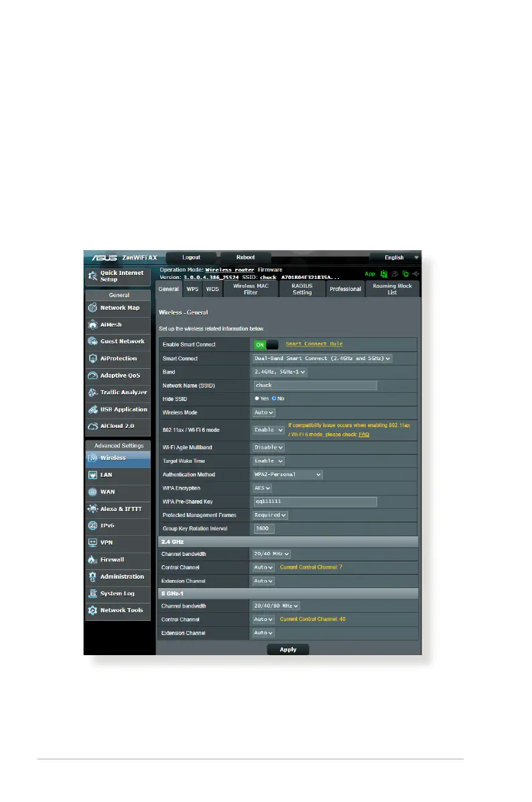Click the green copy-like status icon in header

coord(405,274)
